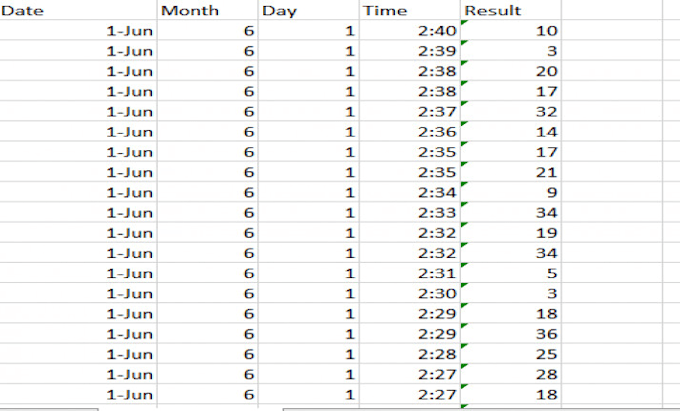The image size is (680, 411).
Task: Click the Time cell showing 2:33
Action: pos(409,212)
